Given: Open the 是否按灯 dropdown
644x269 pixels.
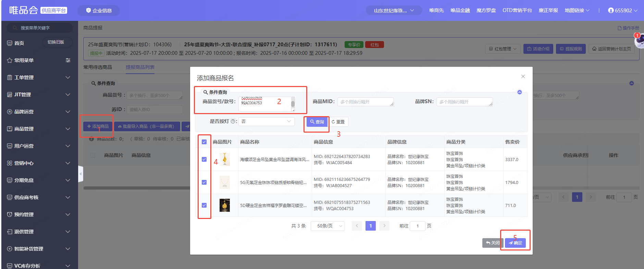Looking at the screenshot, I should (x=266, y=121).
